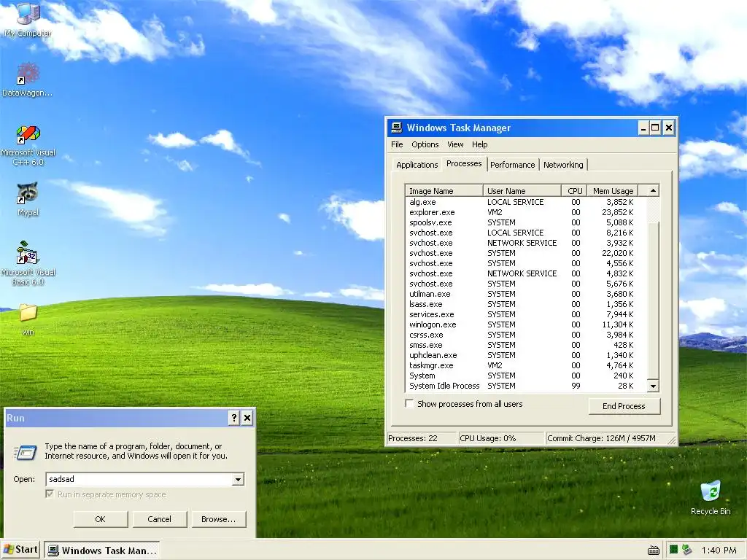Select the System Idle Process row
747x560 pixels.
click(x=526, y=386)
